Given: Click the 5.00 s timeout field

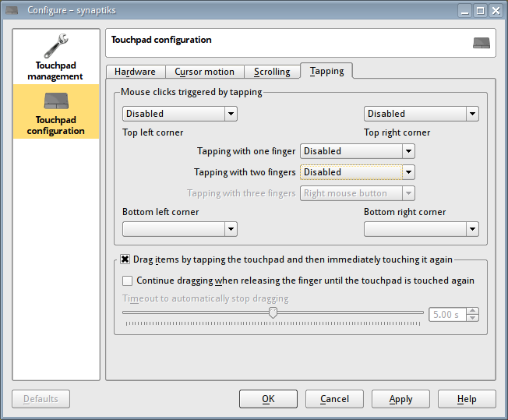Looking at the screenshot, I should point(447,315).
